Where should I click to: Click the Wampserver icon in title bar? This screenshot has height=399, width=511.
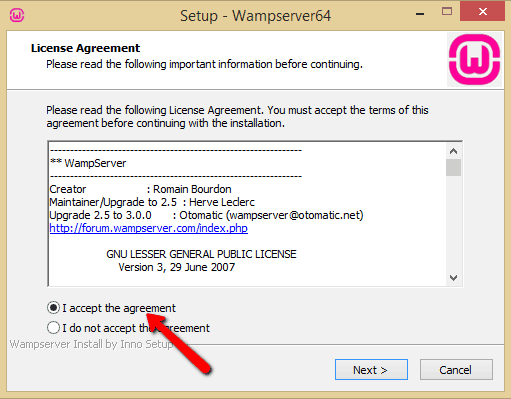pyautogui.click(x=17, y=15)
